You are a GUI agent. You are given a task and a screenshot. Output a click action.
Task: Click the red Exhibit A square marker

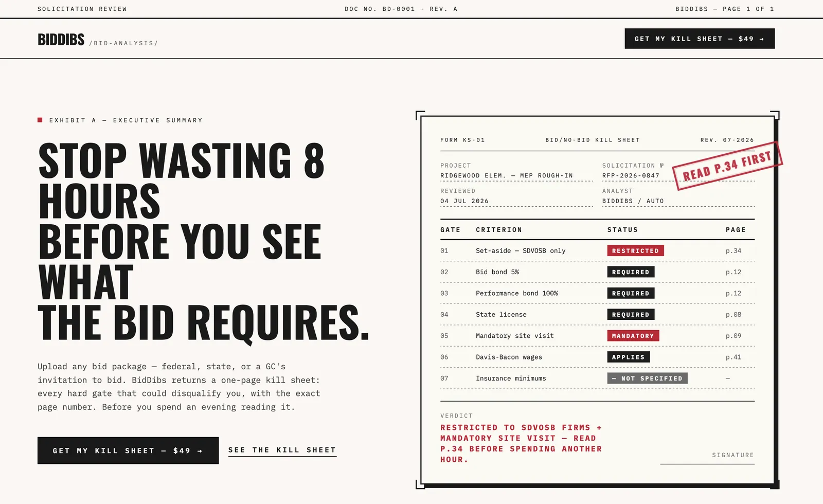pos(40,120)
